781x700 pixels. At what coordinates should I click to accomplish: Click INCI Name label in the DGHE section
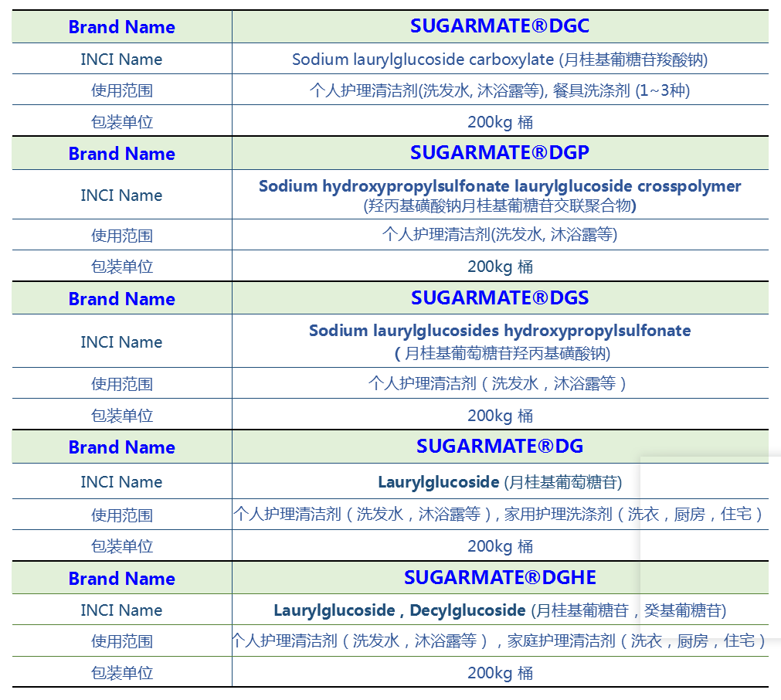click(121, 610)
